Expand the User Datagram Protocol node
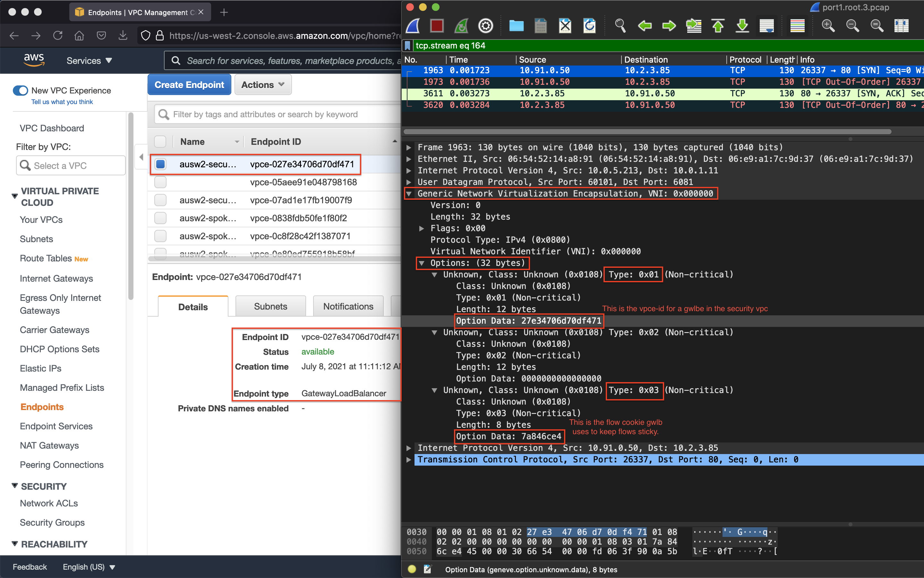Viewport: 924px width, 578px height. (x=409, y=182)
